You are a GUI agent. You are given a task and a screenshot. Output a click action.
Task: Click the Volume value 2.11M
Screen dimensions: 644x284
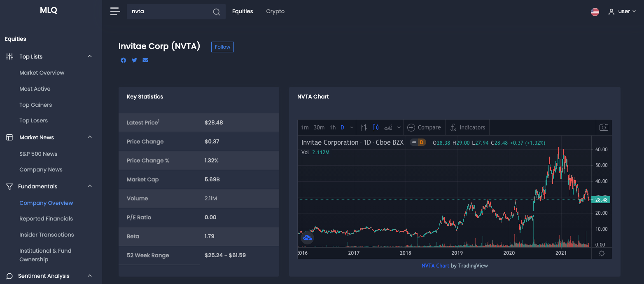tap(211, 198)
